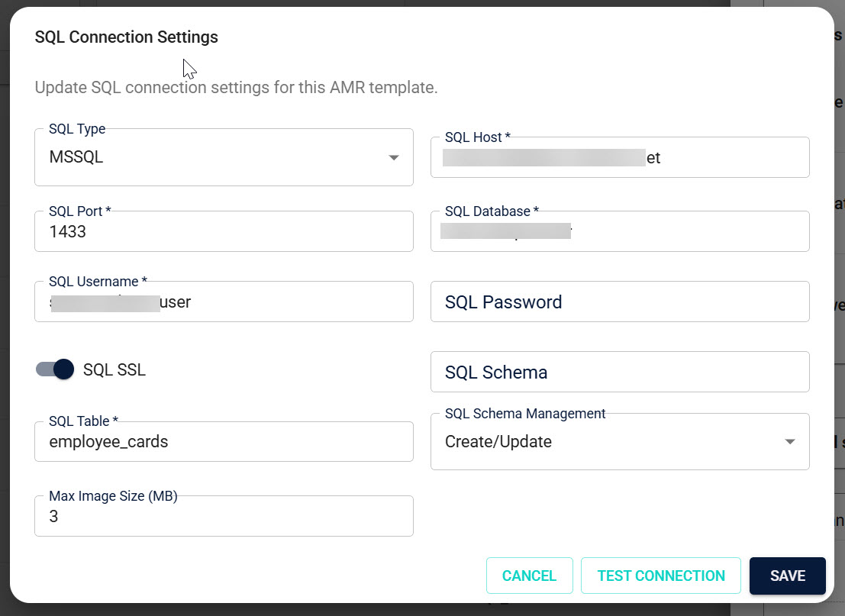Click the SQL Connection Settings title

tap(126, 36)
